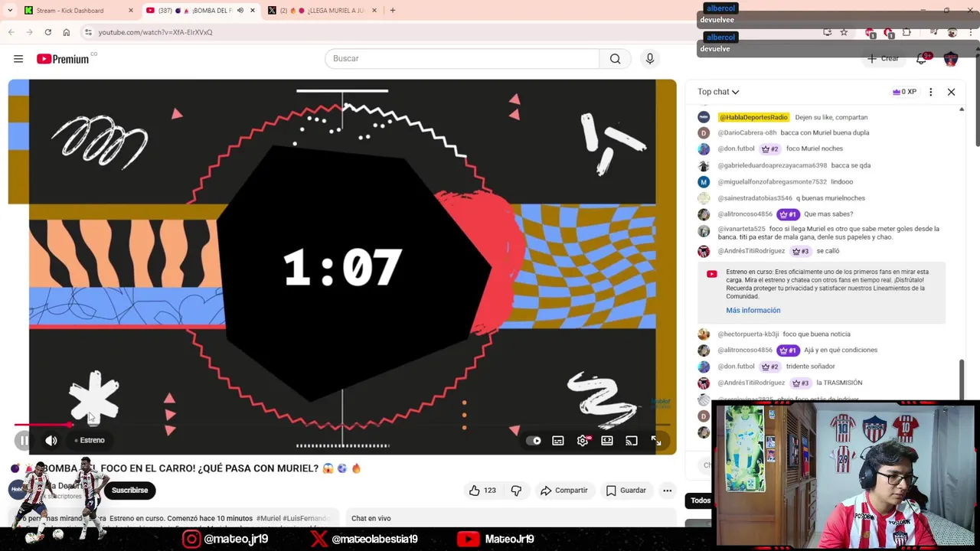
Task: Open Chrome extensions puzzle icon
Action: coord(906,32)
